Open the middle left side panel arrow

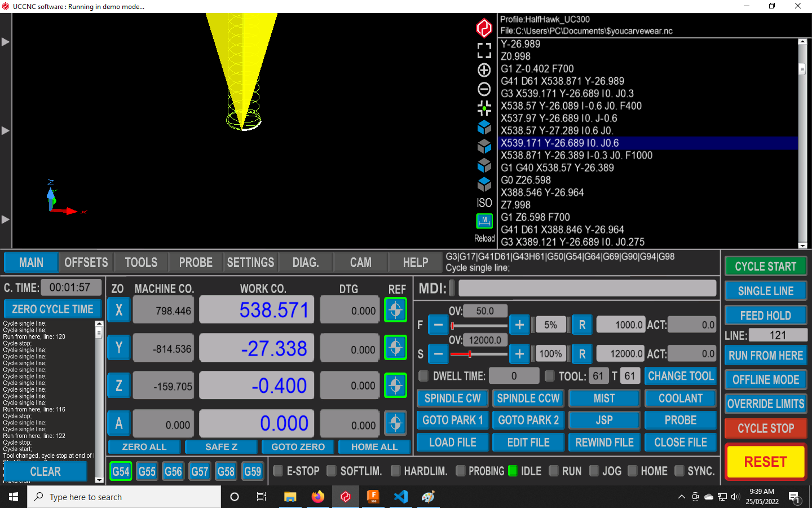pos(5,130)
